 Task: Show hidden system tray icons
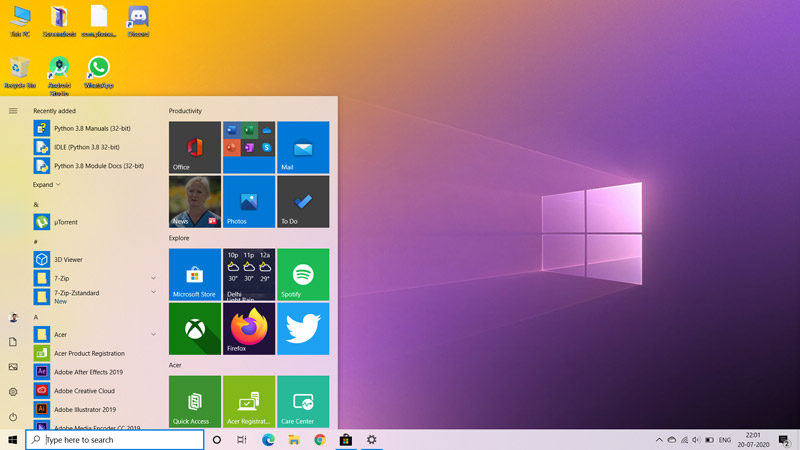point(659,440)
